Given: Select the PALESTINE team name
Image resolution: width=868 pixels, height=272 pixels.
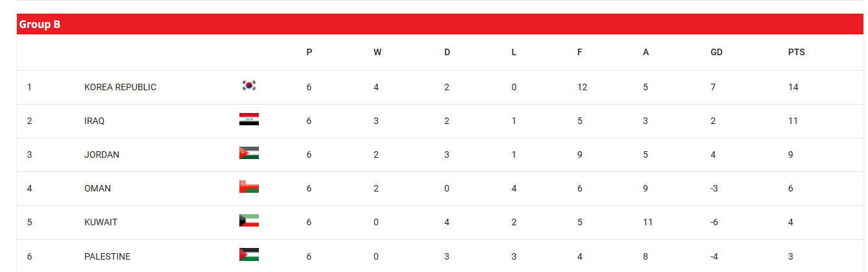Looking at the screenshot, I should 107,256.
